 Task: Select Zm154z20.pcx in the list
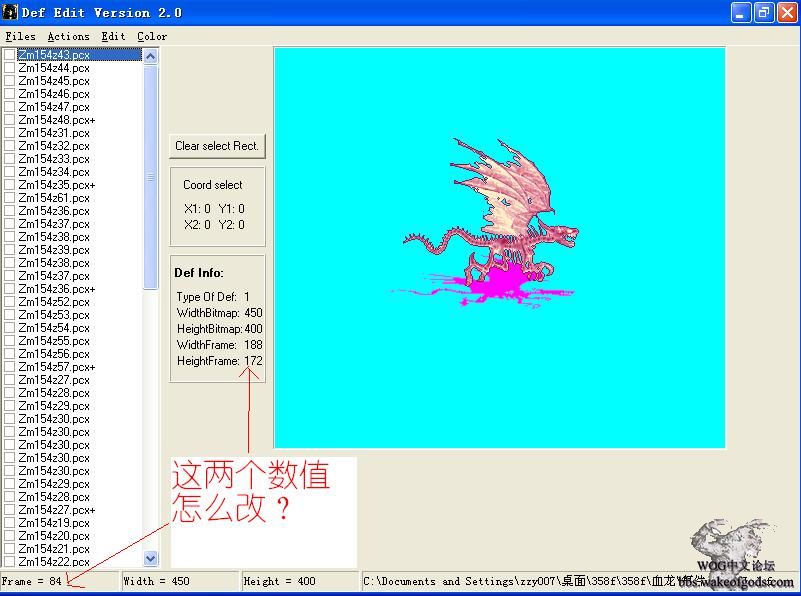(54, 536)
